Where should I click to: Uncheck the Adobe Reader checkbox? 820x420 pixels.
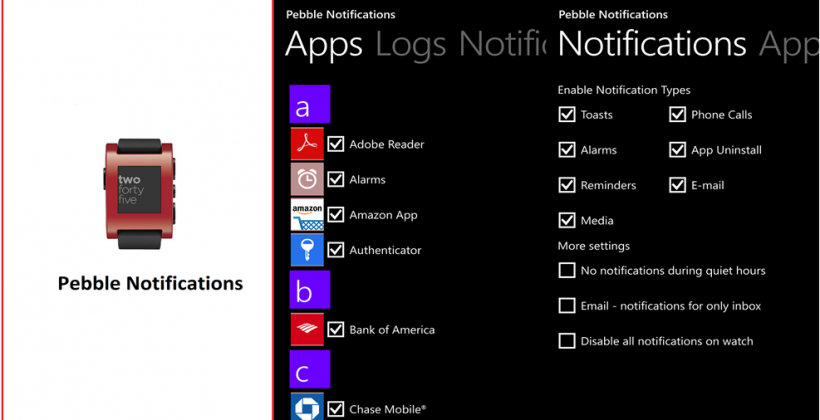(336, 144)
